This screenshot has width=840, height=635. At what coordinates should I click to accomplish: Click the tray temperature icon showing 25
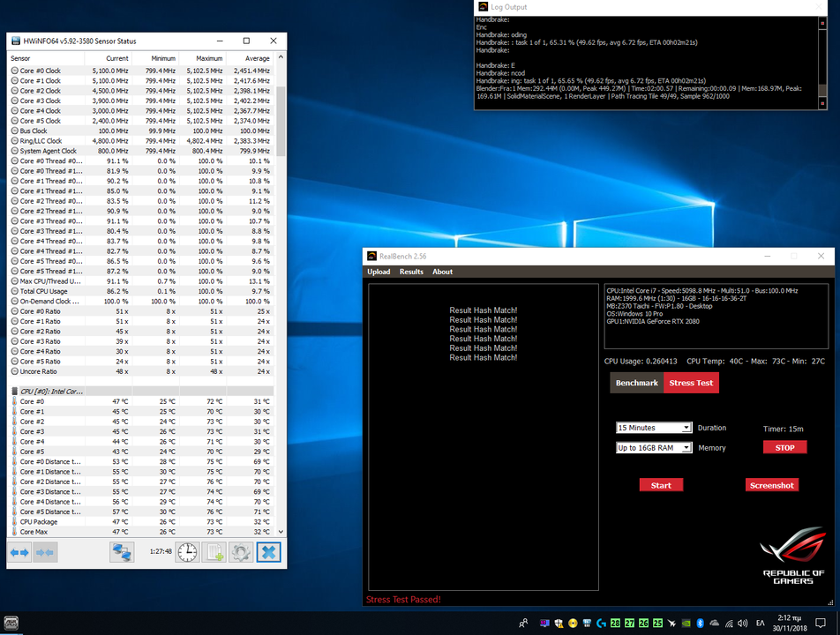[657, 624]
